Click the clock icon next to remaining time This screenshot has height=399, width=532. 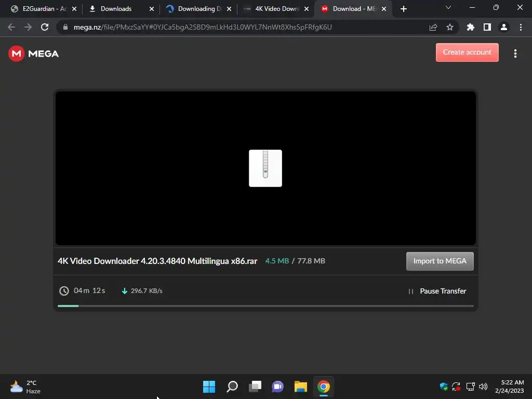click(x=64, y=291)
